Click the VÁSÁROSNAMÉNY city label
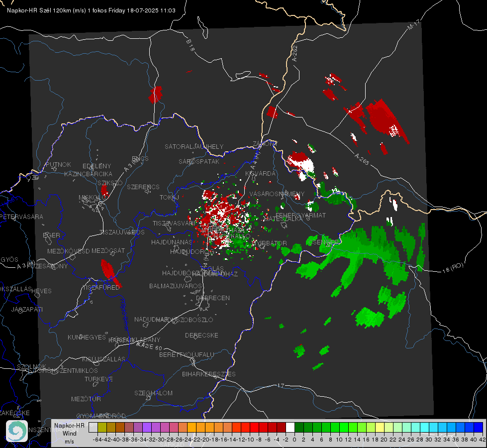This screenshot has height=448, width=487. pyautogui.click(x=277, y=194)
